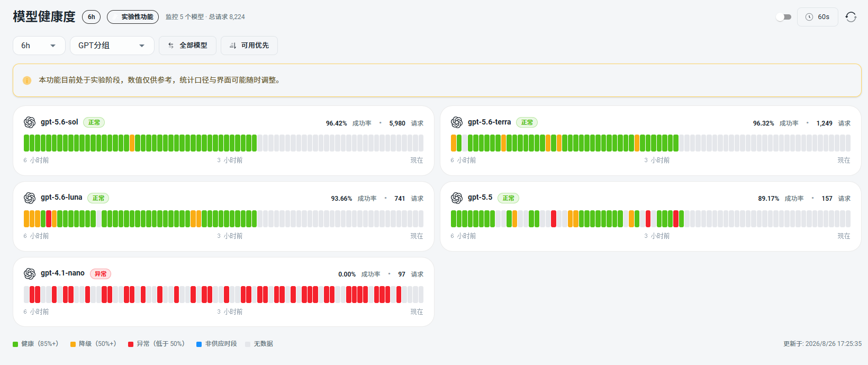Click the OpenAI icon for gpt-5.6-sol
The width and height of the screenshot is (868, 365).
click(30, 122)
